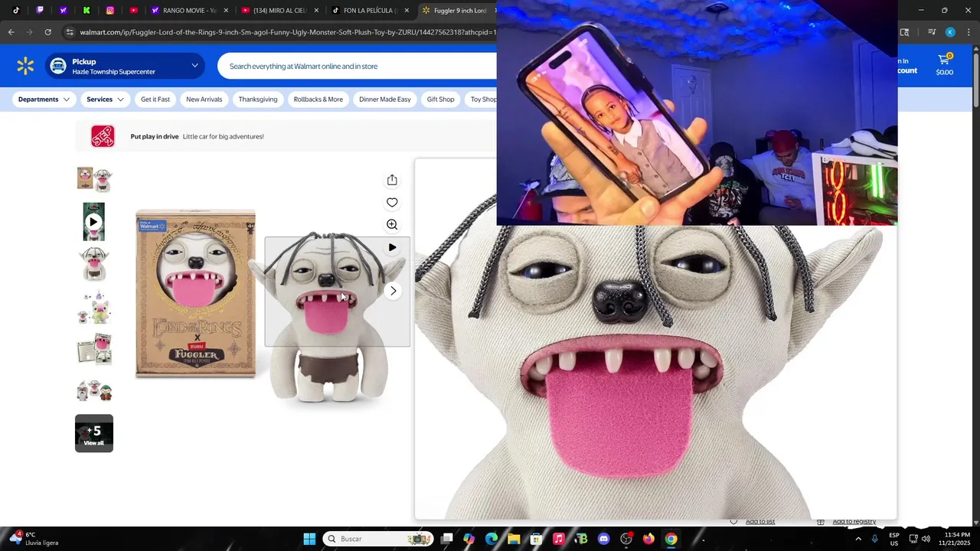This screenshot has width=980, height=551.
Task: Close the FON LA PELÍCULA tab
Action: [407, 11]
